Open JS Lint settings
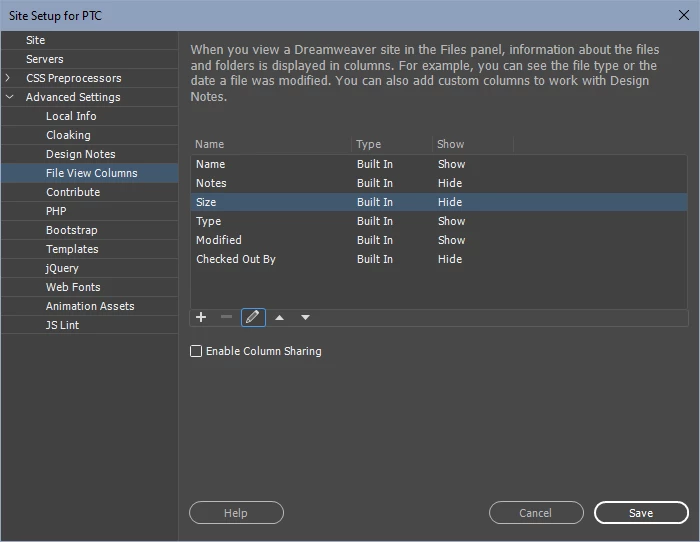 tap(90, 325)
